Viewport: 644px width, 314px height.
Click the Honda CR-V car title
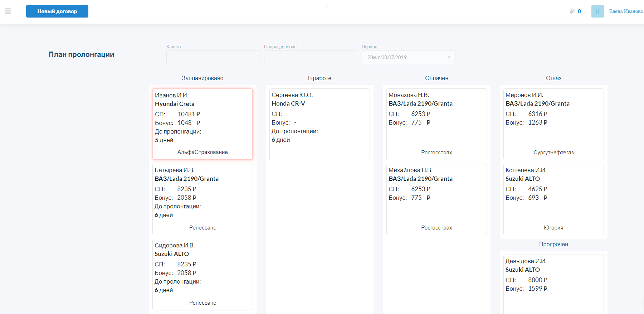[288, 103]
